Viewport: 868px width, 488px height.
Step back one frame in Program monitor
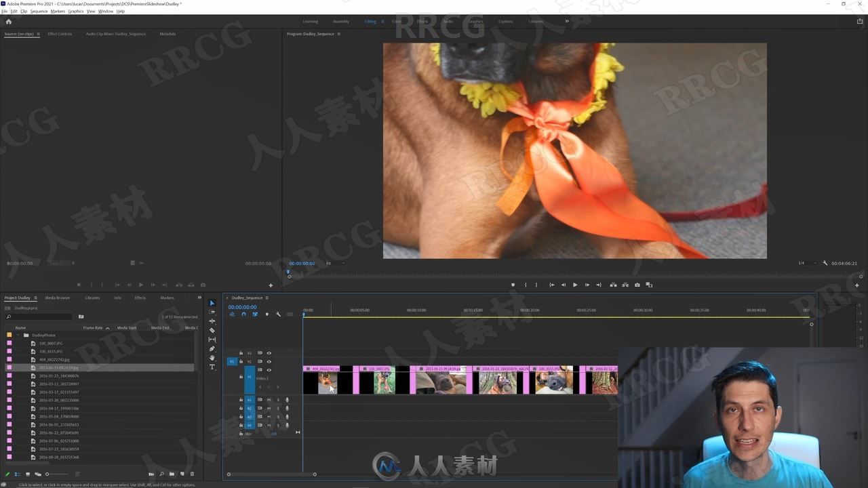pyautogui.click(x=563, y=285)
